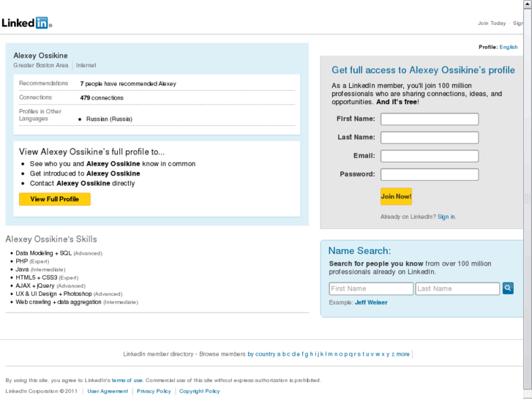The height and width of the screenshot is (399, 532).
Task: Focus the Last Name signup field
Action: pos(430,138)
